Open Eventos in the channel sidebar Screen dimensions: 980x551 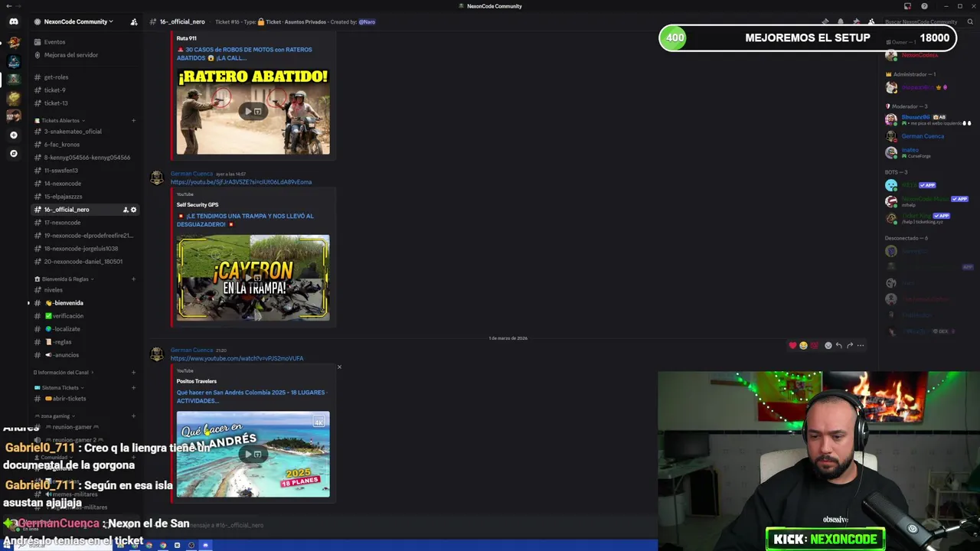(54, 42)
